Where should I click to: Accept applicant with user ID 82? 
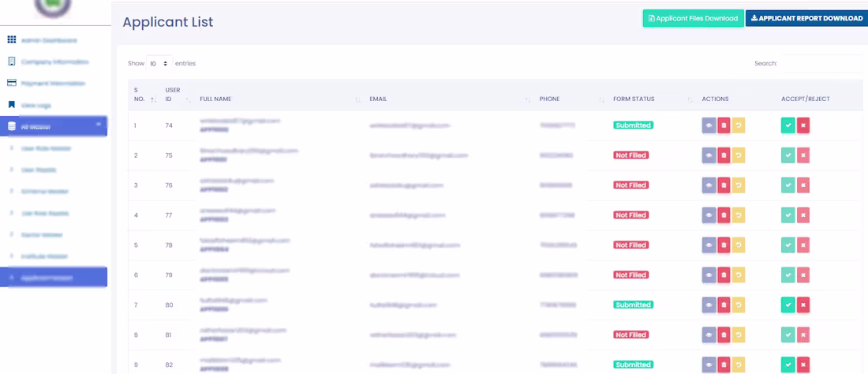pyautogui.click(x=788, y=365)
